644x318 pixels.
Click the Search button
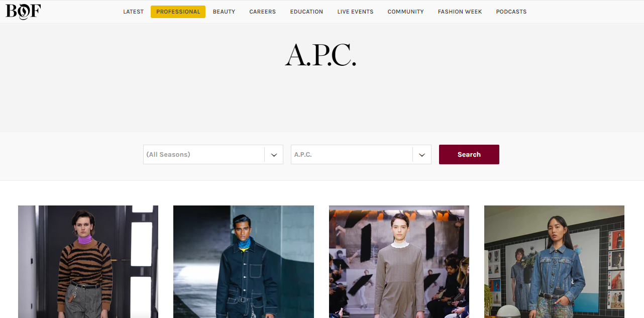469,154
